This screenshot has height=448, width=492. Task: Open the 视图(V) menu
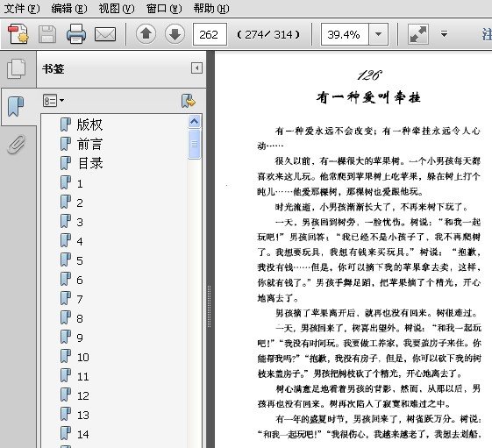(117, 9)
